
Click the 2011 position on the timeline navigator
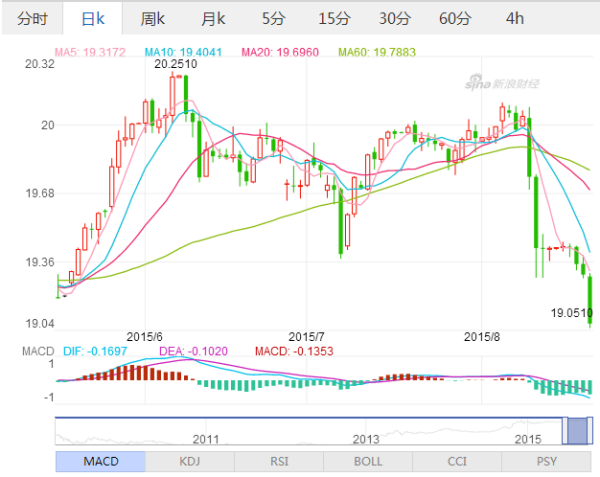pyautogui.click(x=206, y=438)
